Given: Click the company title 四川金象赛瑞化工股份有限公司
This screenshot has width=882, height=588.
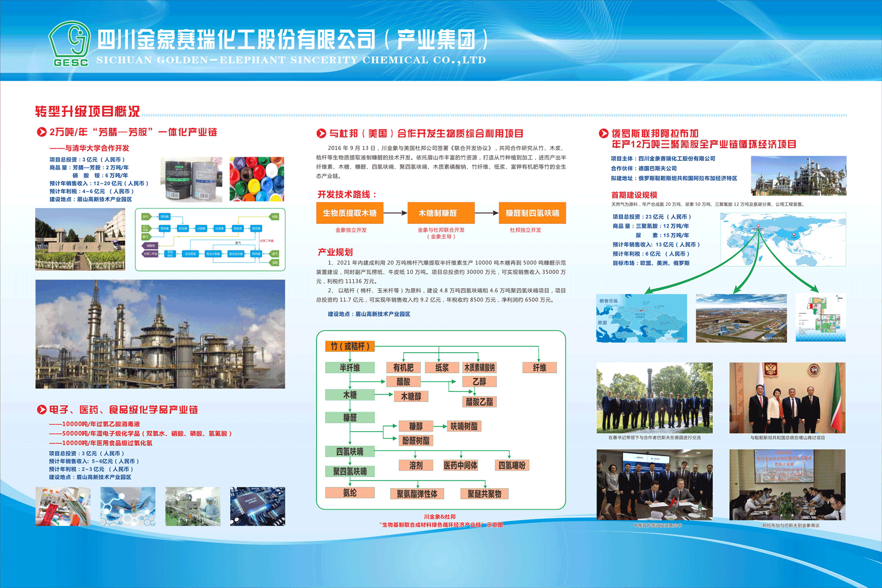Looking at the screenshot, I should [236, 40].
